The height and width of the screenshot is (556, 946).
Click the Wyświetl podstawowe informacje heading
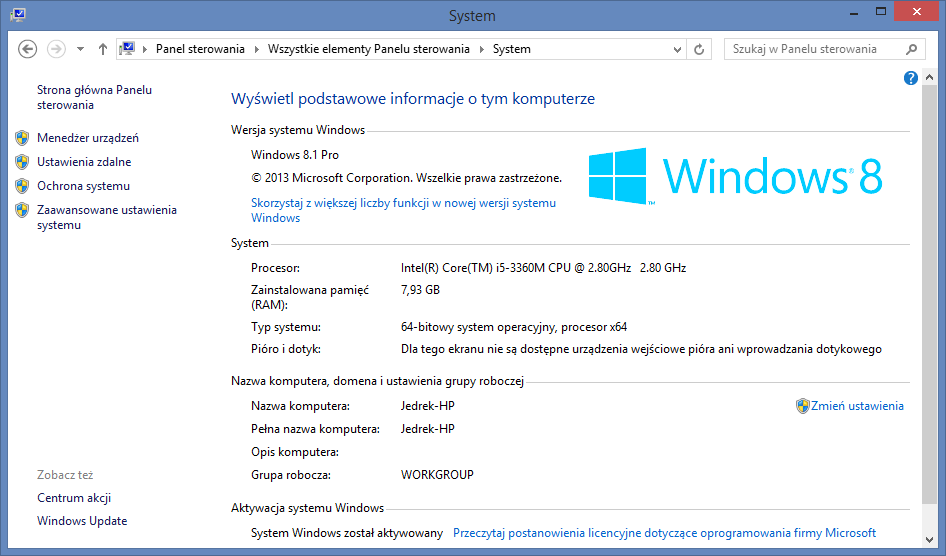[x=413, y=98]
